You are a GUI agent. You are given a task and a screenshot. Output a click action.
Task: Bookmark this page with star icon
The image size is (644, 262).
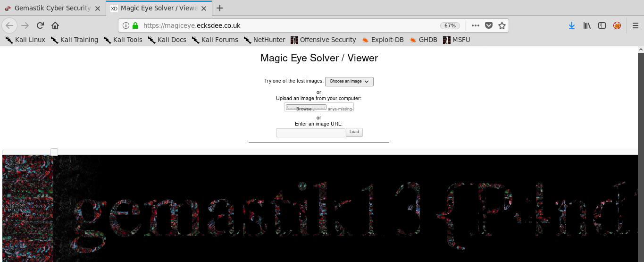point(502,25)
